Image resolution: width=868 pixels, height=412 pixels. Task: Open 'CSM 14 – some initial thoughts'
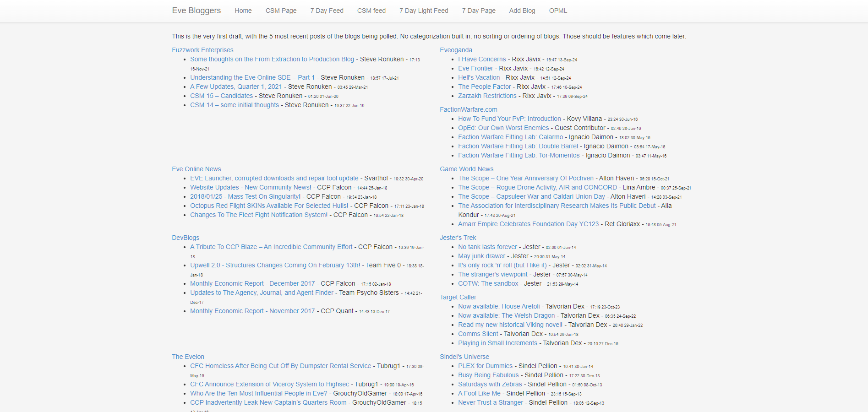(x=235, y=105)
